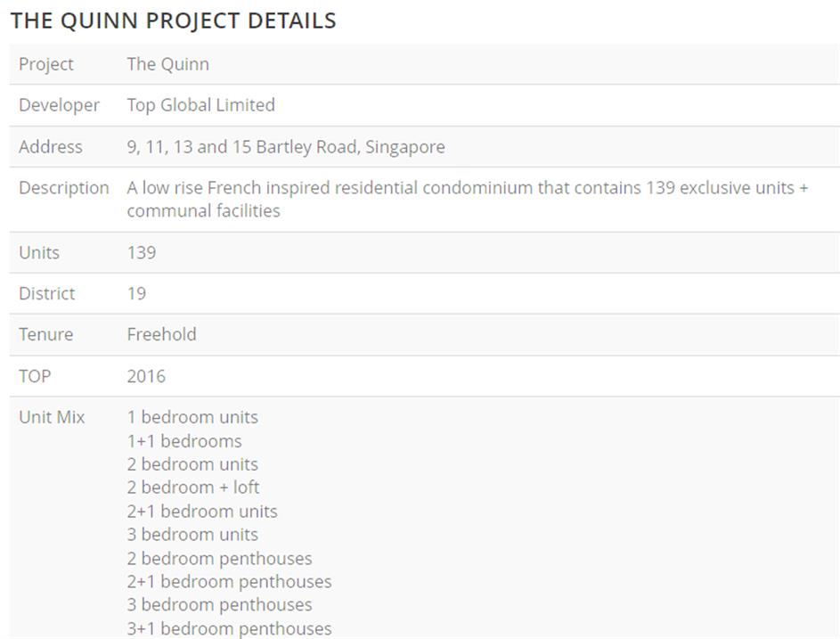Image resolution: width=840 pixels, height=639 pixels.
Task: Click the 'Project' row label
Action: pos(46,64)
